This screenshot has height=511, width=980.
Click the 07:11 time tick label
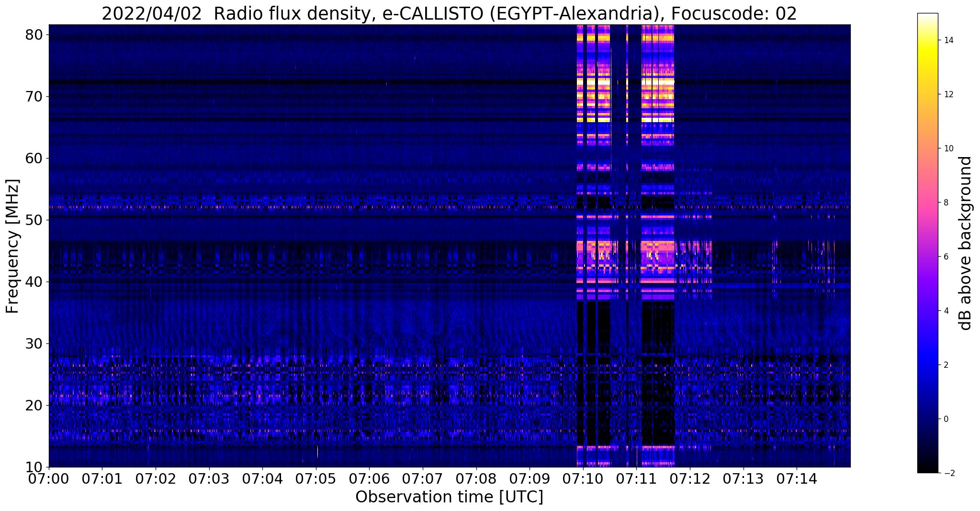637,478
